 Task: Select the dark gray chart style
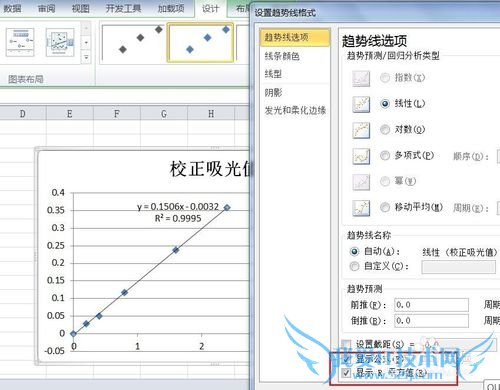[x=133, y=43]
